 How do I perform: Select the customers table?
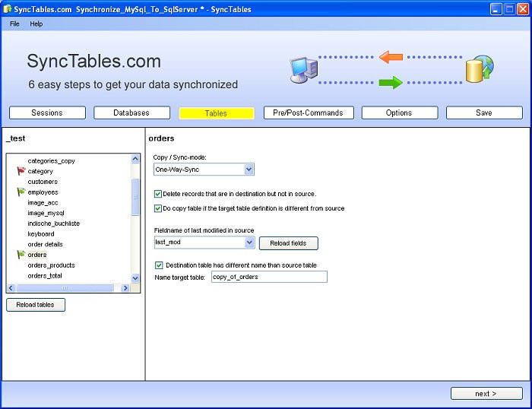click(x=43, y=182)
